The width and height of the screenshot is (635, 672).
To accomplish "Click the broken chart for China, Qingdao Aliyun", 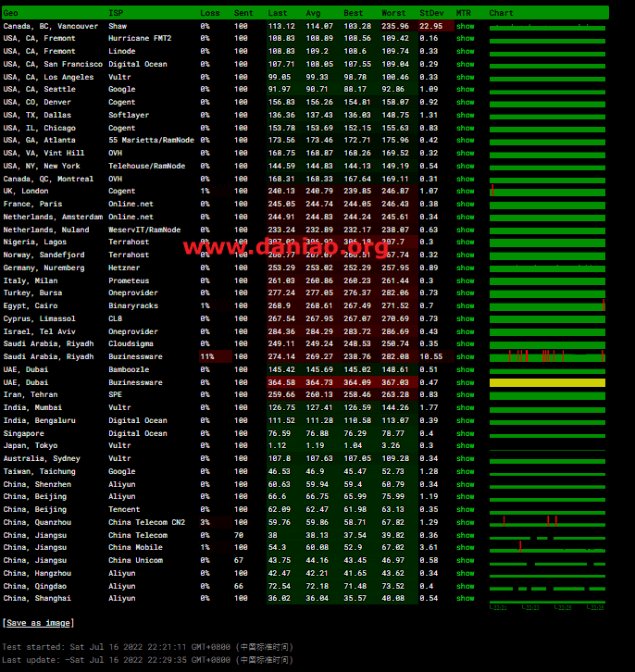I will (x=547, y=589).
